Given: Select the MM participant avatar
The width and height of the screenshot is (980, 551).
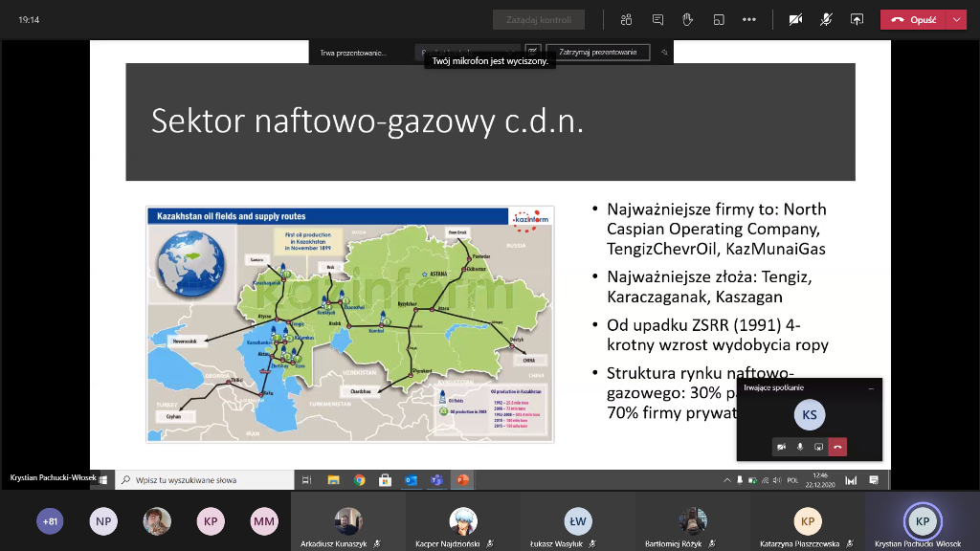Looking at the screenshot, I should (264, 521).
